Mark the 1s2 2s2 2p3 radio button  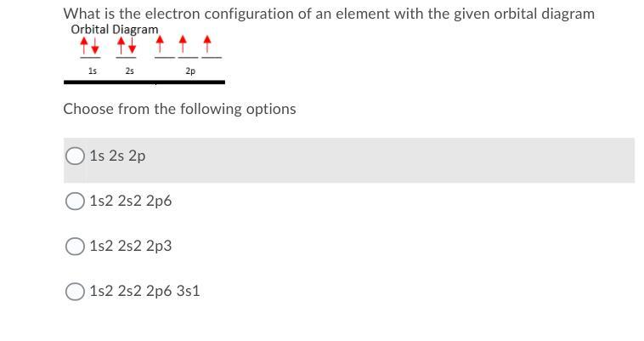point(75,247)
